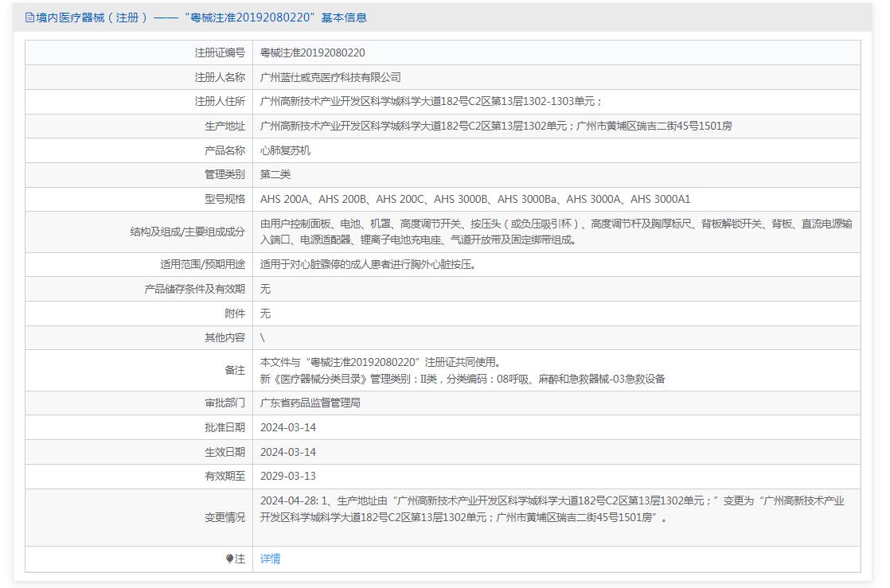This screenshot has width=890, height=588.
Task: Open the 详情 link
Action: (x=271, y=559)
